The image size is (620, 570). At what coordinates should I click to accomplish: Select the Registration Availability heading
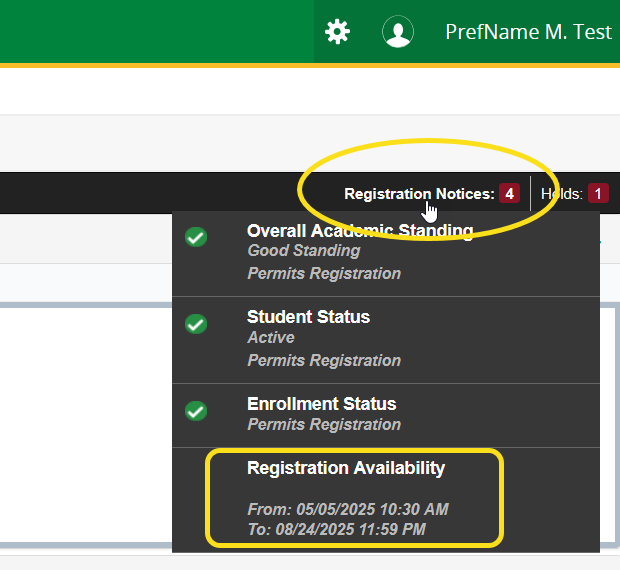click(x=346, y=468)
